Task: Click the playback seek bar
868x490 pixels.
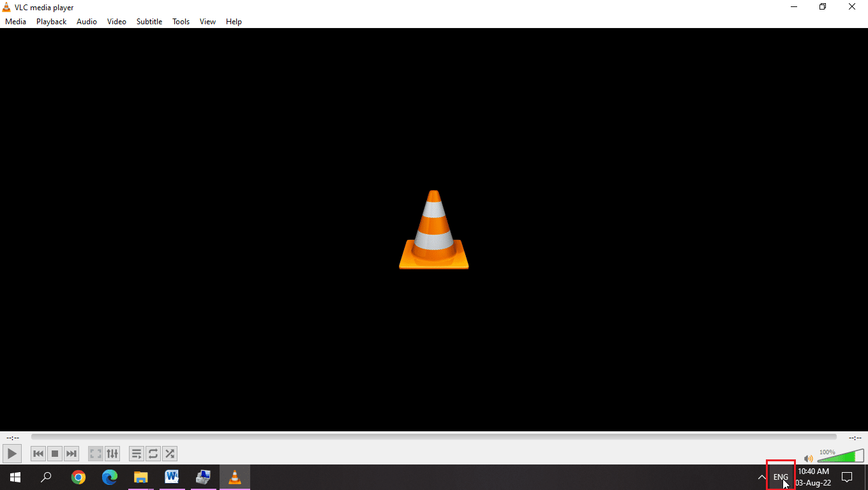Action: [434, 437]
